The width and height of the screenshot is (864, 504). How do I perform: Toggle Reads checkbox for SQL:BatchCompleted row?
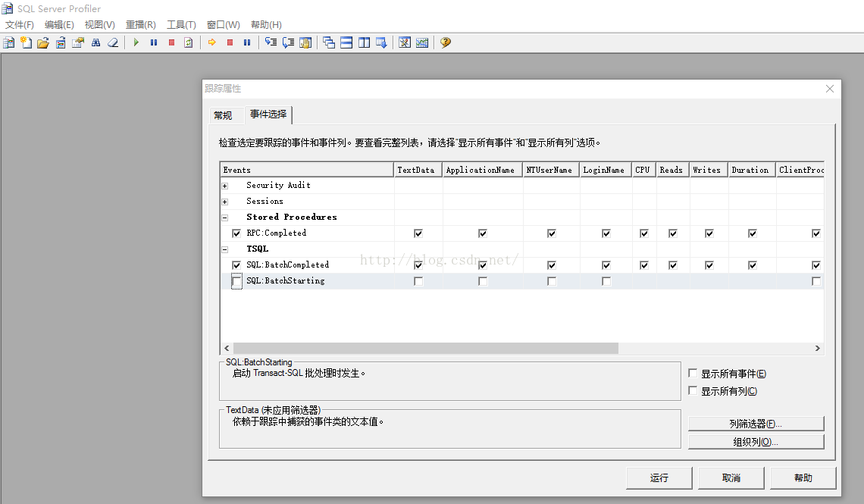pyautogui.click(x=673, y=265)
